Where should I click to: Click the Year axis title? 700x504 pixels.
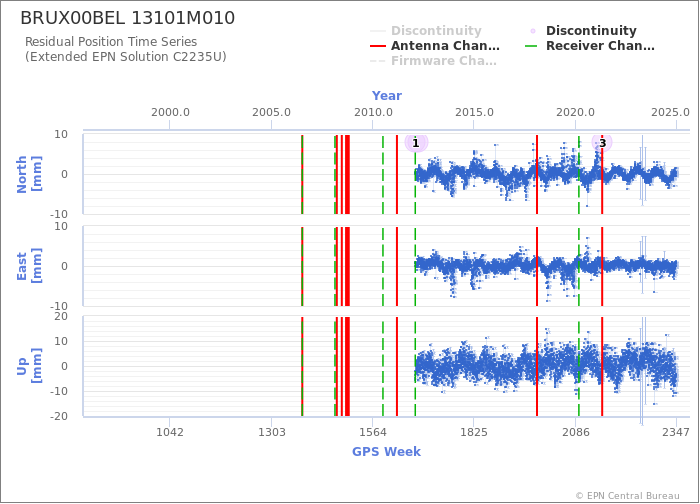(x=387, y=96)
